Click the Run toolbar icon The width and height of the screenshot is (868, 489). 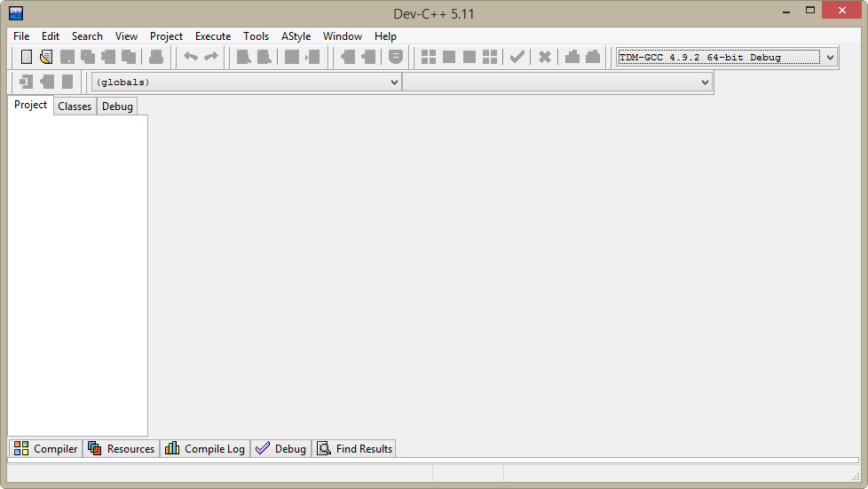(449, 57)
